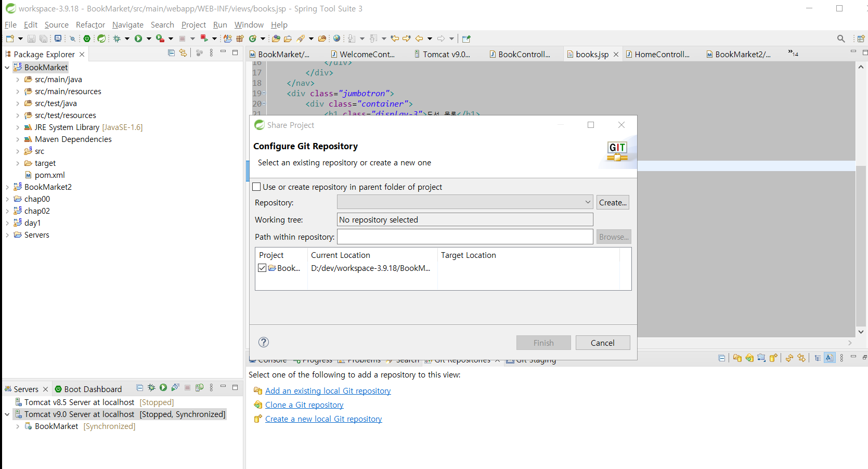This screenshot has width=868, height=469.
Task: Open the dropdown arrow next to New icon
Action: (x=20, y=38)
